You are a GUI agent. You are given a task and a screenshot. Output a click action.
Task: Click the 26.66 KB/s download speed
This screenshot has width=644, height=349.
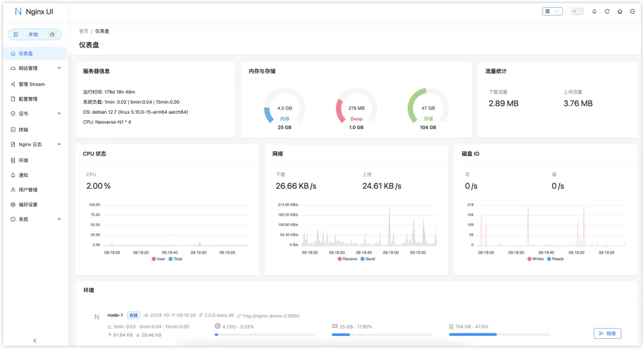click(x=296, y=186)
